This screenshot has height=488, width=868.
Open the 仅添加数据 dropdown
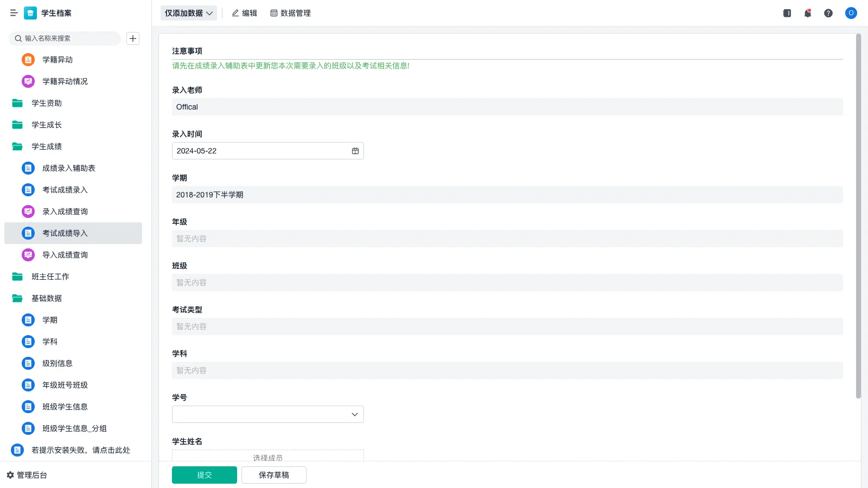coord(188,13)
